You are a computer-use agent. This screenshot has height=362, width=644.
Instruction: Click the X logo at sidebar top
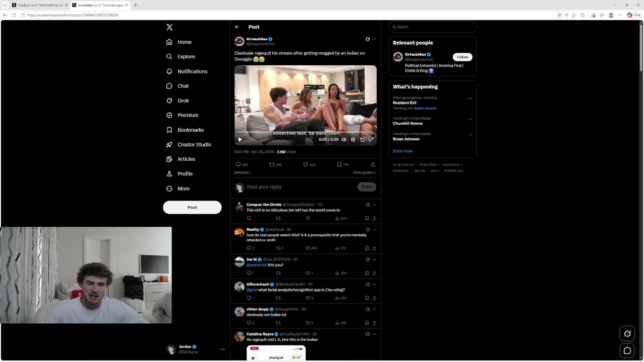pos(170,27)
